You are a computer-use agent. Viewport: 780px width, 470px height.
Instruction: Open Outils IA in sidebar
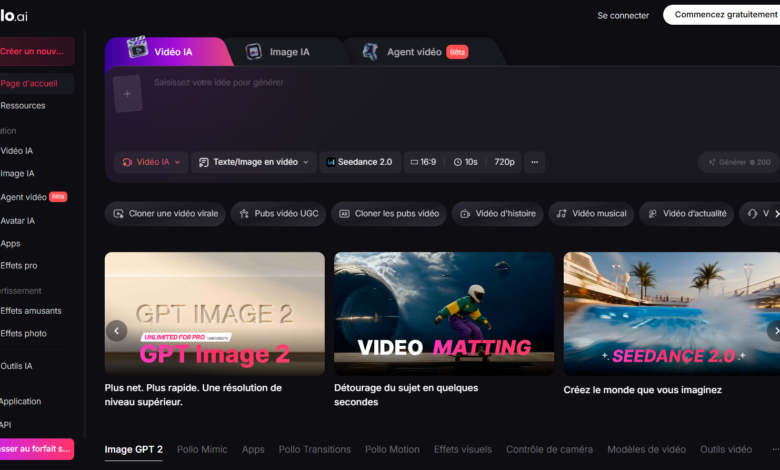16,366
